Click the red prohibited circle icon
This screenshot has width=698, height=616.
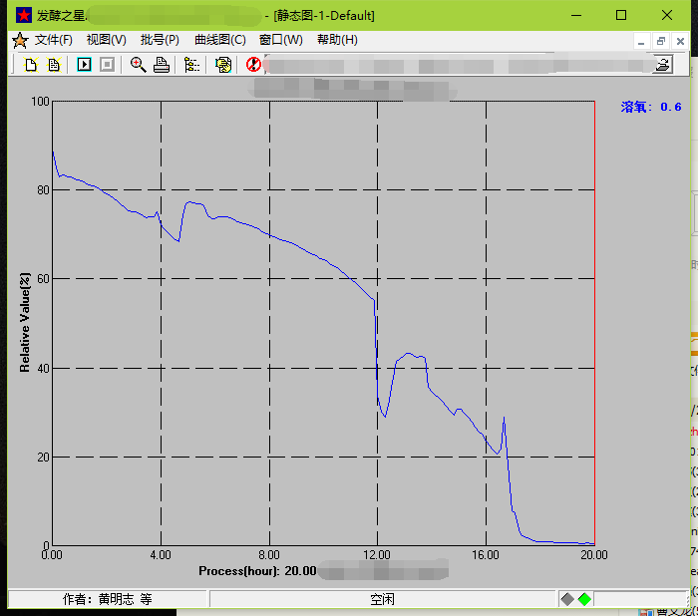tap(253, 65)
